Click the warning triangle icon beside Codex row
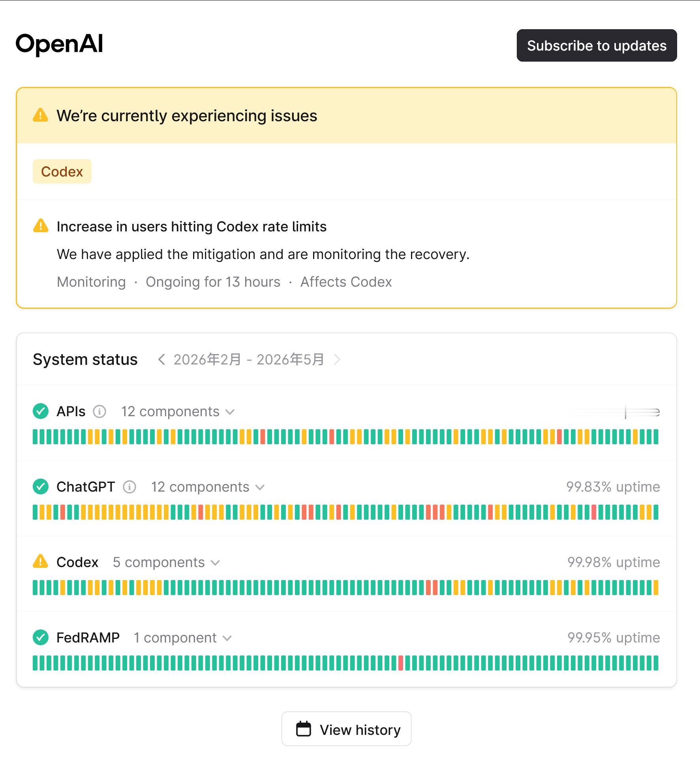This screenshot has height=770, width=700. pos(41,562)
